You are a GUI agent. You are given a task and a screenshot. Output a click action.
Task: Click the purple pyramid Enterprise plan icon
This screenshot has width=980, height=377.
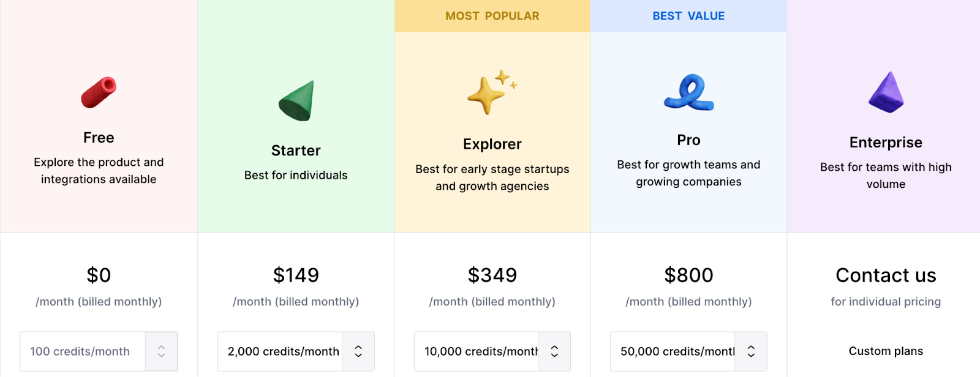pyautogui.click(x=886, y=92)
